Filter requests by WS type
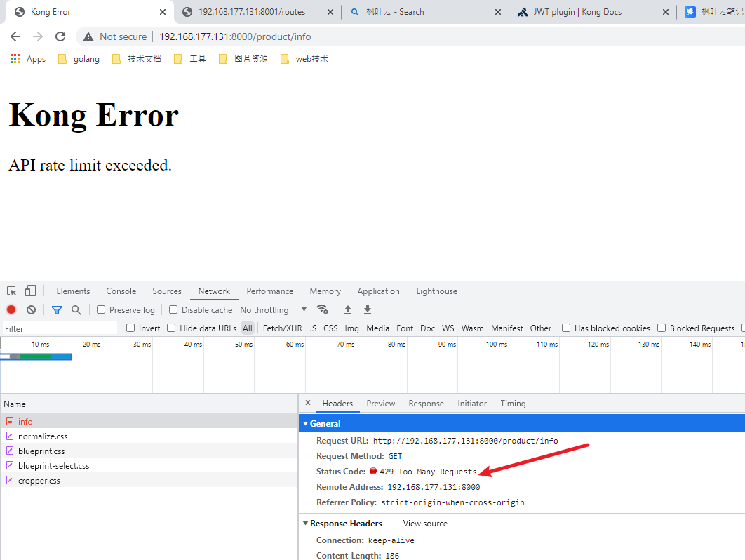Screen dimensions: 745x560 [x=448, y=328]
